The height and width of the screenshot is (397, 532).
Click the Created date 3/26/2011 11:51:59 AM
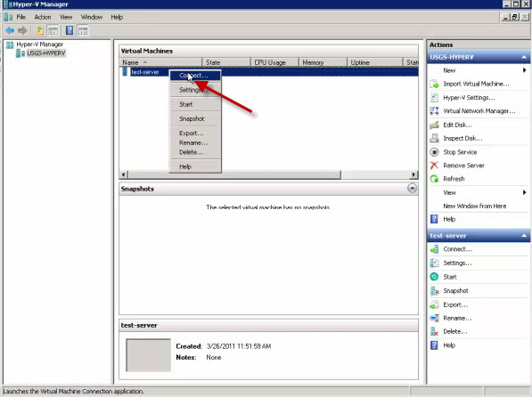[x=239, y=346]
